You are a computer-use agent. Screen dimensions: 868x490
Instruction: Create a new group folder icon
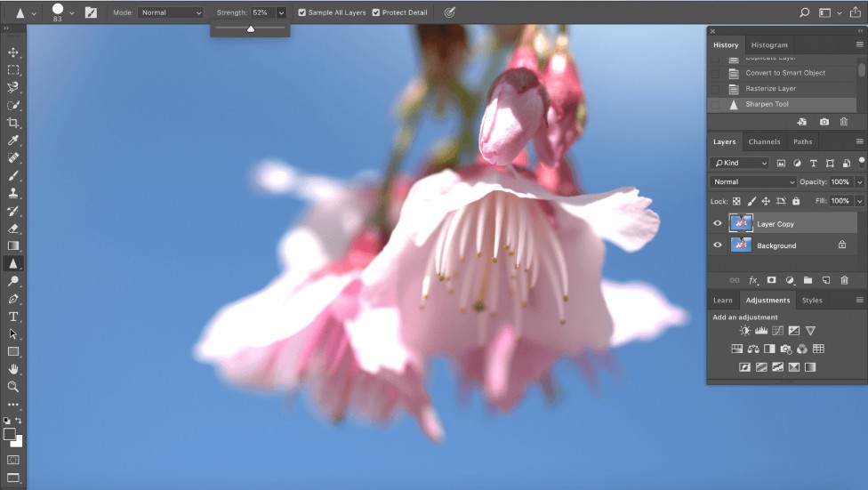pyautogui.click(x=808, y=280)
